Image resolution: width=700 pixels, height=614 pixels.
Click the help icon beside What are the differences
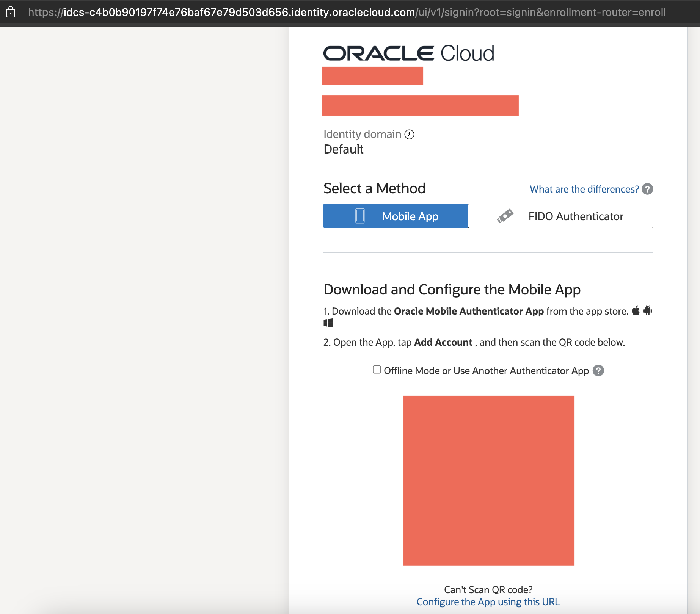coord(647,189)
